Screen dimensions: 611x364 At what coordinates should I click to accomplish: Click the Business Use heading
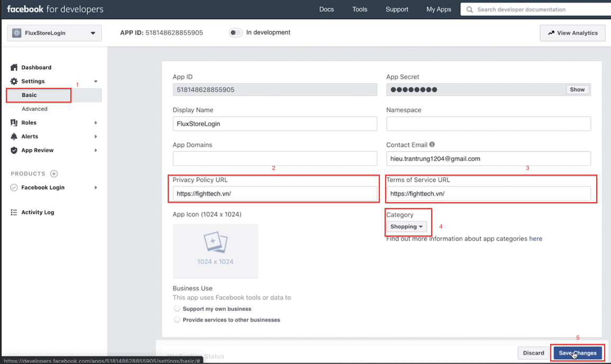(193, 288)
